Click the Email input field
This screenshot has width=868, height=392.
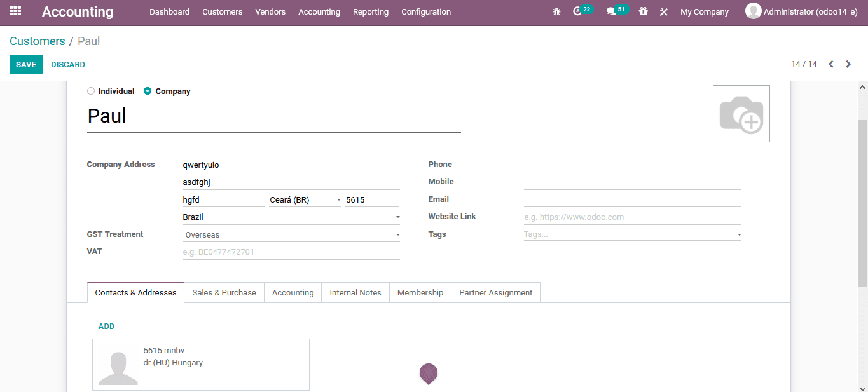click(x=633, y=199)
